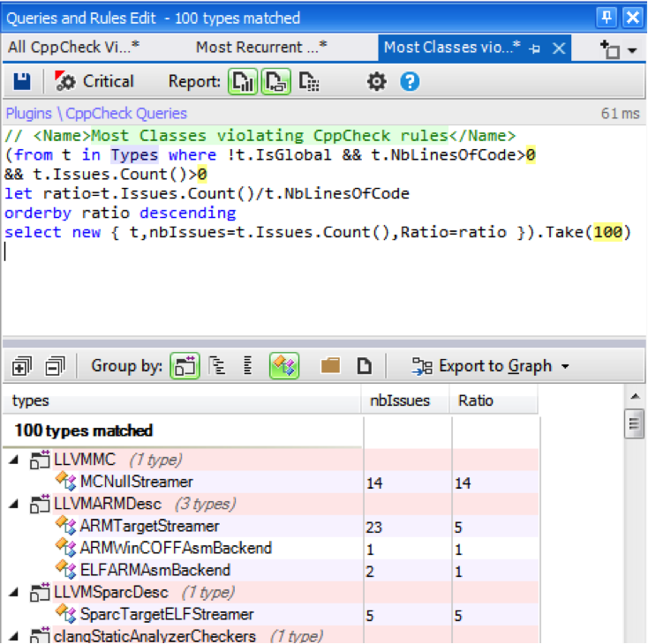Viewport: 648px width, 644px height.
Task: Open the CppCheck Queries breadcrumb link
Action: click(126, 113)
